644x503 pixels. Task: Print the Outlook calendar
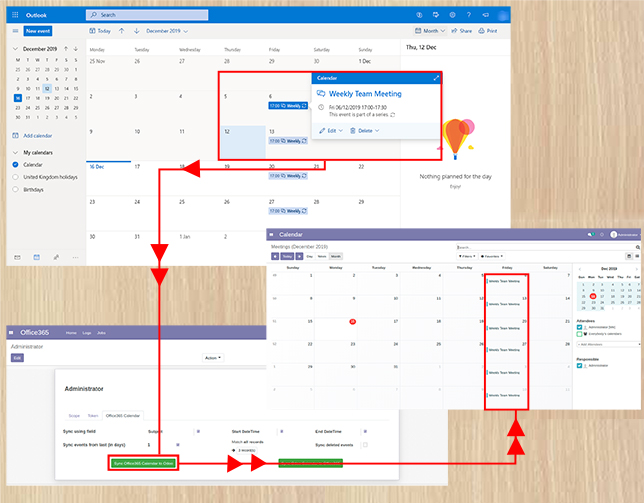pos(490,31)
